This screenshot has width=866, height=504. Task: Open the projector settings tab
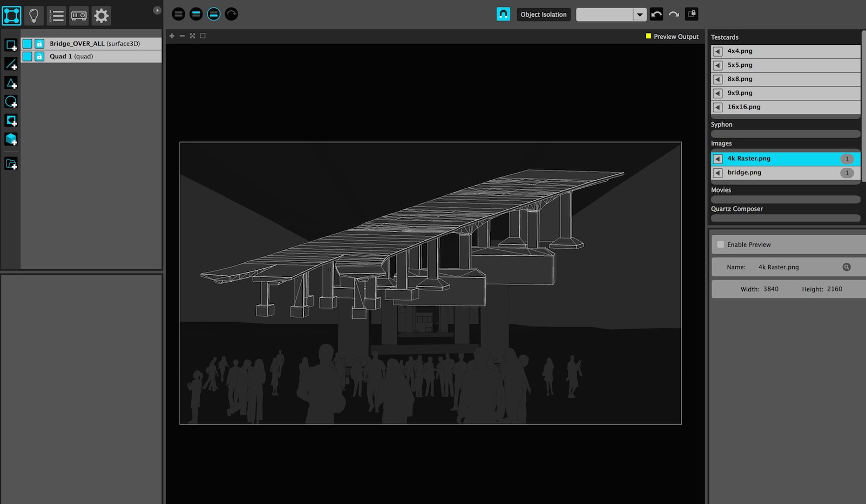79,16
